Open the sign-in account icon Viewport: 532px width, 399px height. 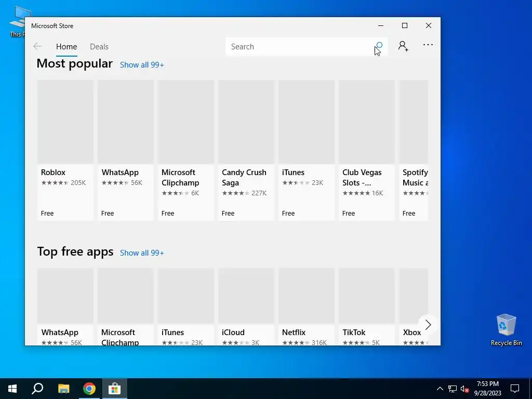(x=403, y=46)
